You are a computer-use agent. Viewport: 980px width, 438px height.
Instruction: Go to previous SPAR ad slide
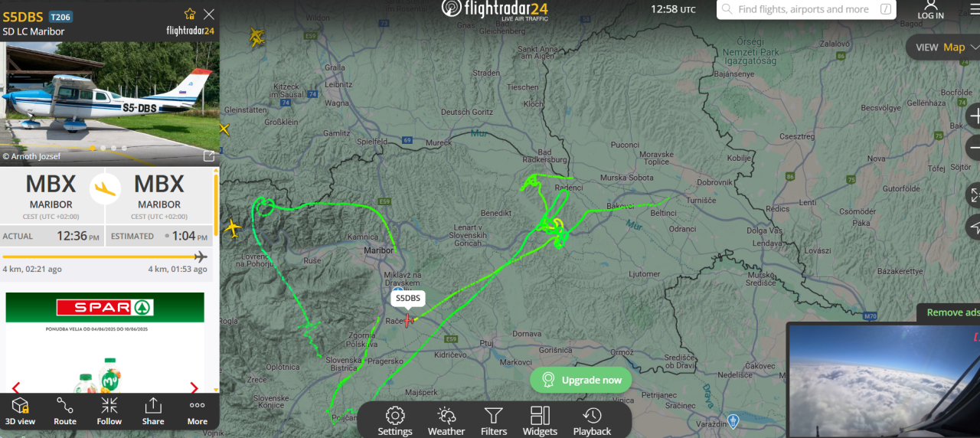tap(15, 387)
